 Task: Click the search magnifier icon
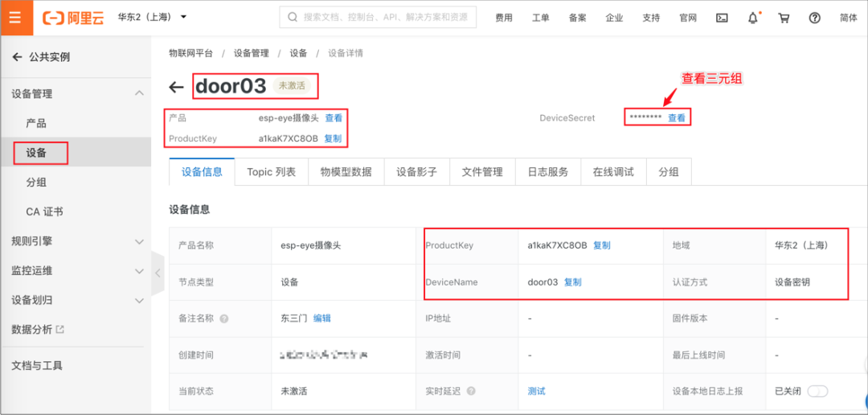[x=293, y=17]
